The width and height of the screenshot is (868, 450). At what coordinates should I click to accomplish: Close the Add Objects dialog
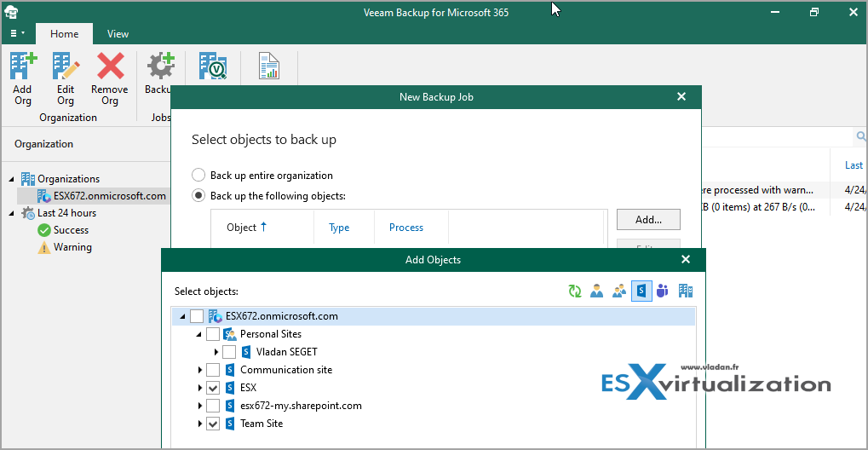tap(686, 259)
